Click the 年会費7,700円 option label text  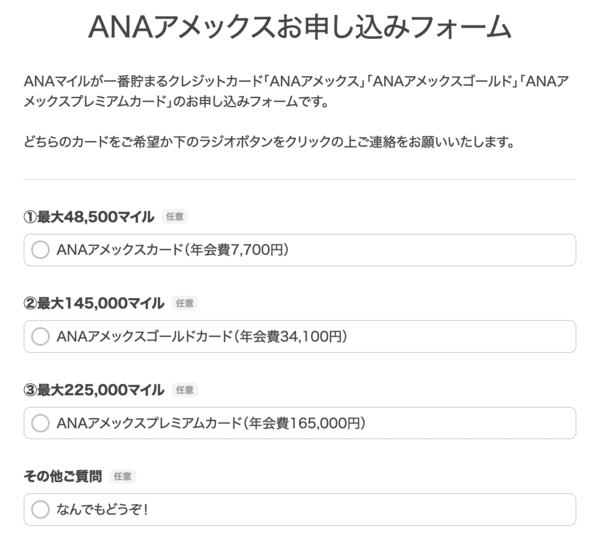[246, 250]
